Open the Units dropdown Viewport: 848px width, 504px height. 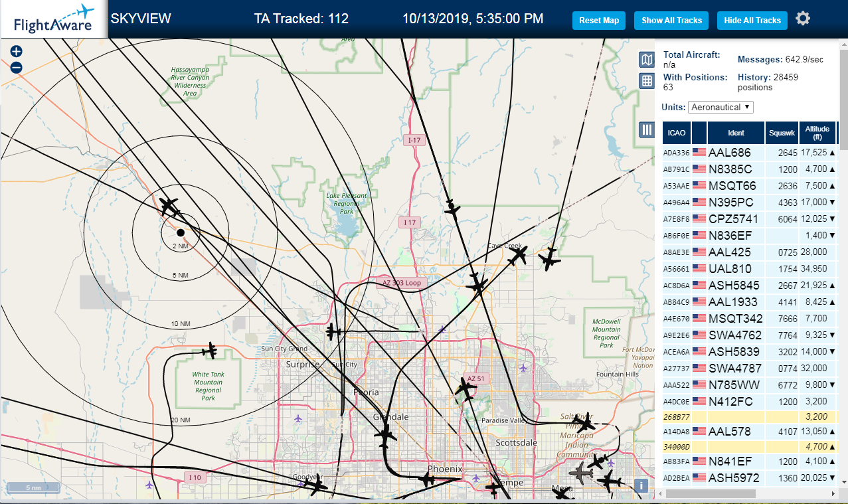point(721,107)
